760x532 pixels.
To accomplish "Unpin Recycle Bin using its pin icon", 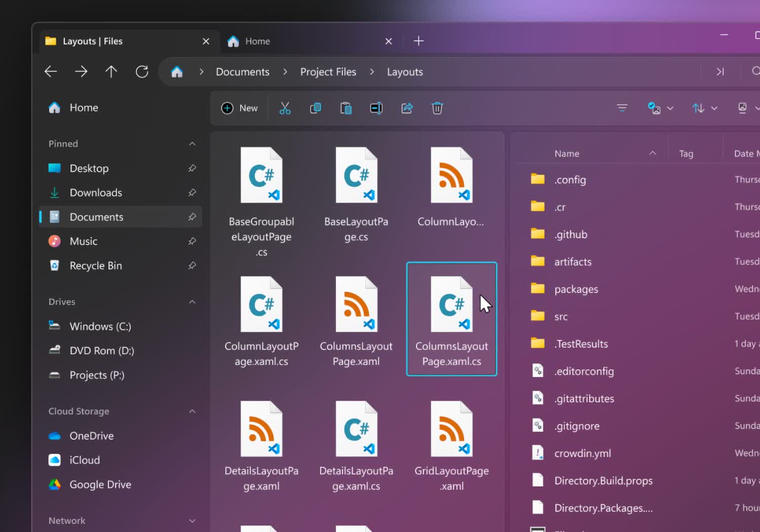I will [192, 265].
